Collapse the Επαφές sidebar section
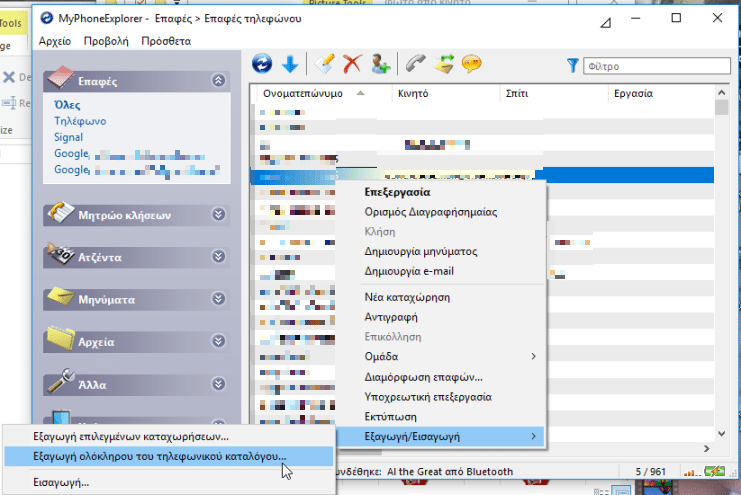 tap(218, 80)
